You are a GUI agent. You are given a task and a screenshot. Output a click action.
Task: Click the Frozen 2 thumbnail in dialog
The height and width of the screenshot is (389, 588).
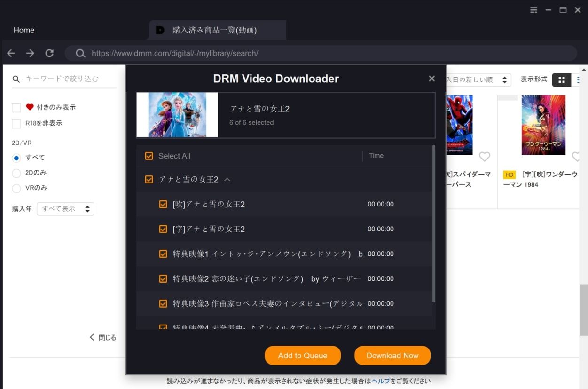[177, 115]
